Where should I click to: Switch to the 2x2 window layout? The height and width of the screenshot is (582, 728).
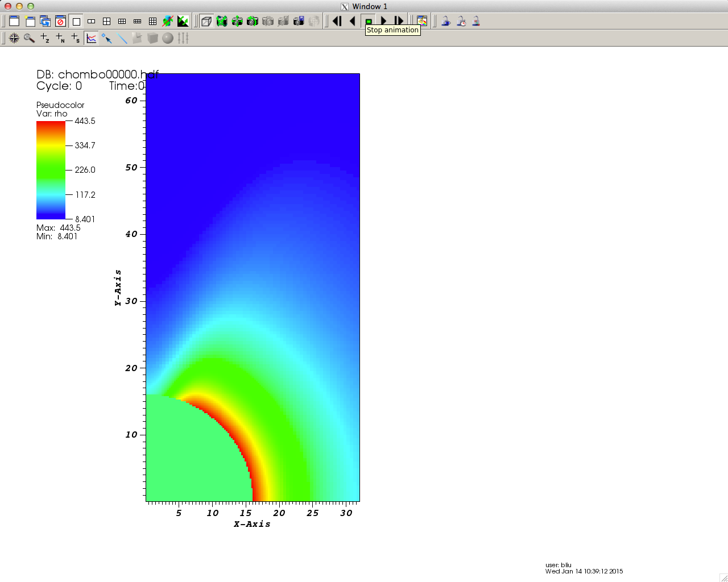107,21
